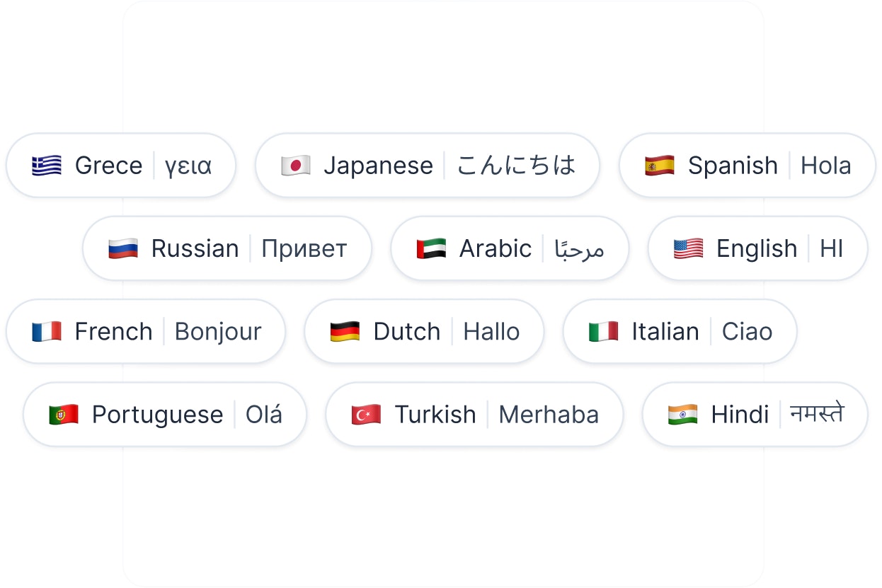Click the Привет greeting text
Viewport: 882px width, 588px height.
(304, 249)
